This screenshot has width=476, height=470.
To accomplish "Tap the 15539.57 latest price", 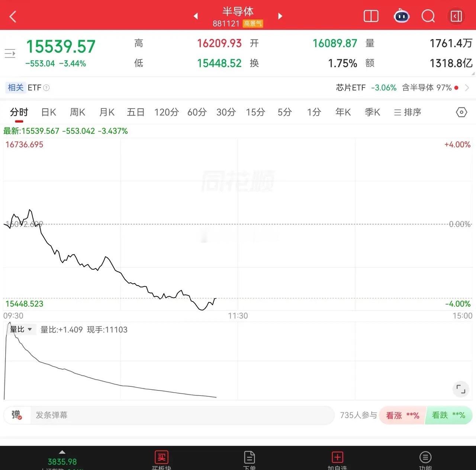I will point(61,47).
